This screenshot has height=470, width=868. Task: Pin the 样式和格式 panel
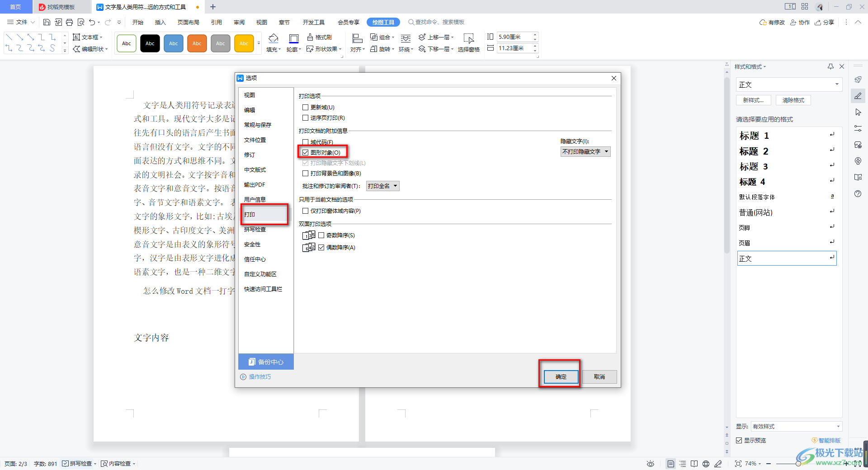tap(830, 66)
